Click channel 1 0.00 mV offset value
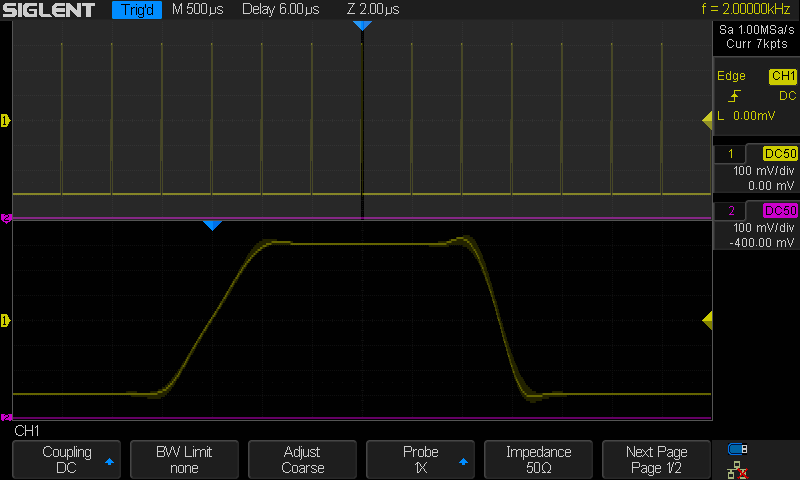Image resolution: width=800 pixels, height=480 pixels. [x=770, y=186]
